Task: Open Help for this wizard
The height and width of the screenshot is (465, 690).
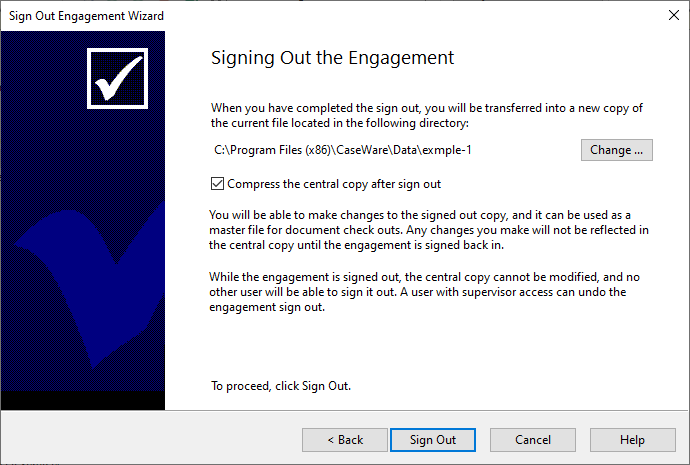Action: [x=632, y=439]
